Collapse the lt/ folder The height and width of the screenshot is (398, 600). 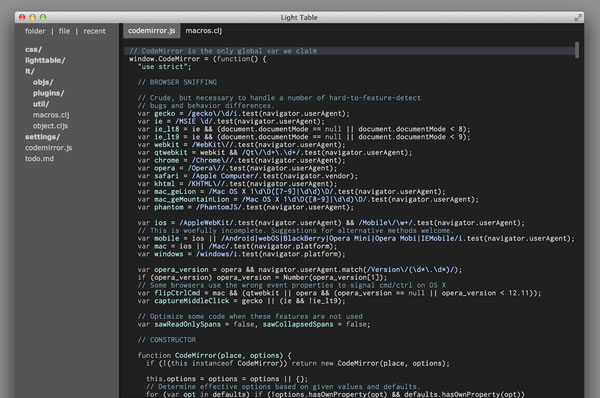(29, 71)
